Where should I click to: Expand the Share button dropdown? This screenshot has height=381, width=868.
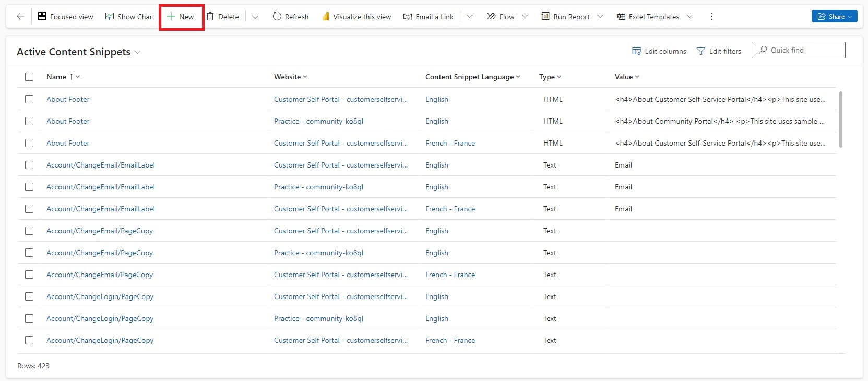(850, 17)
